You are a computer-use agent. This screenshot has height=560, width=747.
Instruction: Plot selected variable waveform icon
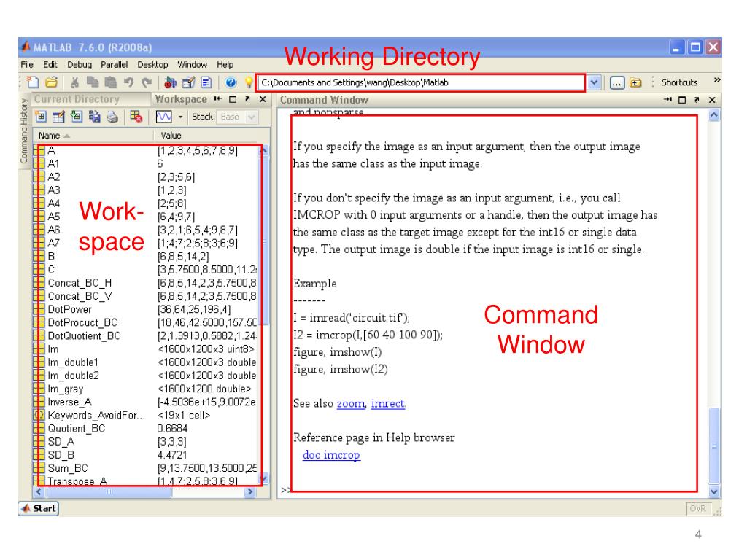click(x=164, y=117)
